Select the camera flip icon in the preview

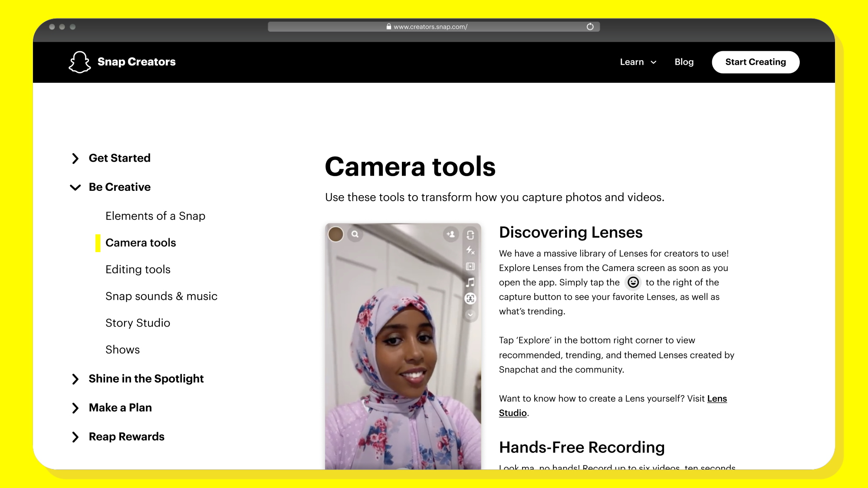click(x=470, y=236)
